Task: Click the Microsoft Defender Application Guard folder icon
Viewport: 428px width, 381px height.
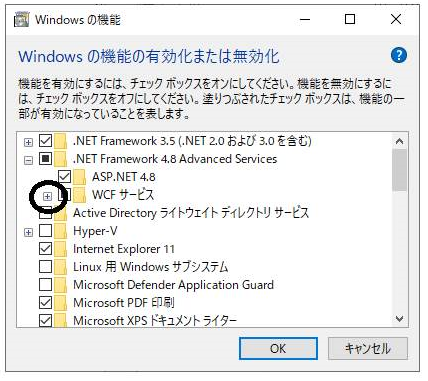Action: pyautogui.click(x=61, y=285)
